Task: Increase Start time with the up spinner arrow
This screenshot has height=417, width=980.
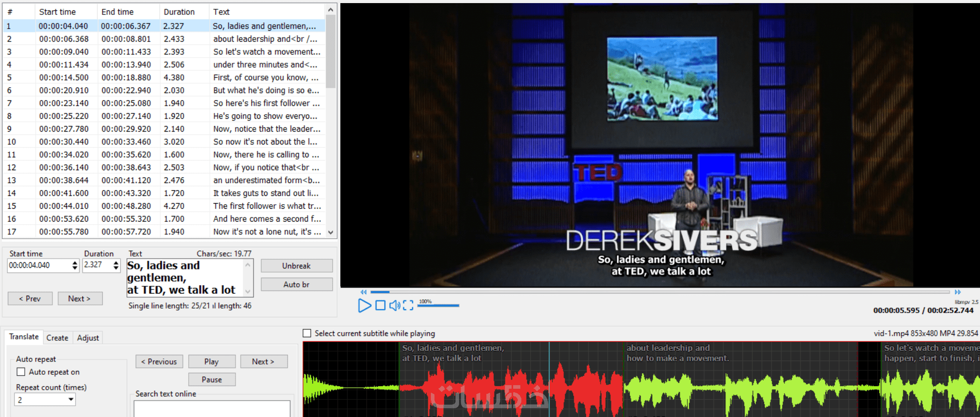Action: 75,262
